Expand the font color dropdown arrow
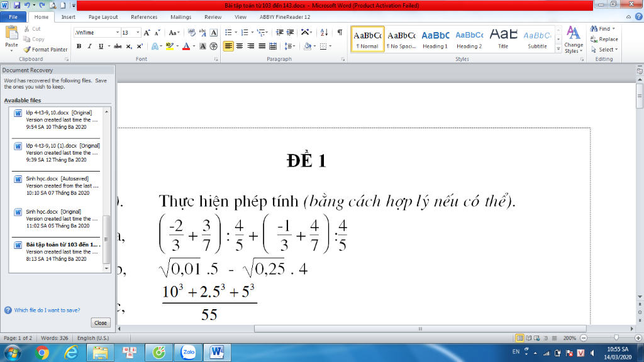 pyautogui.click(x=194, y=47)
